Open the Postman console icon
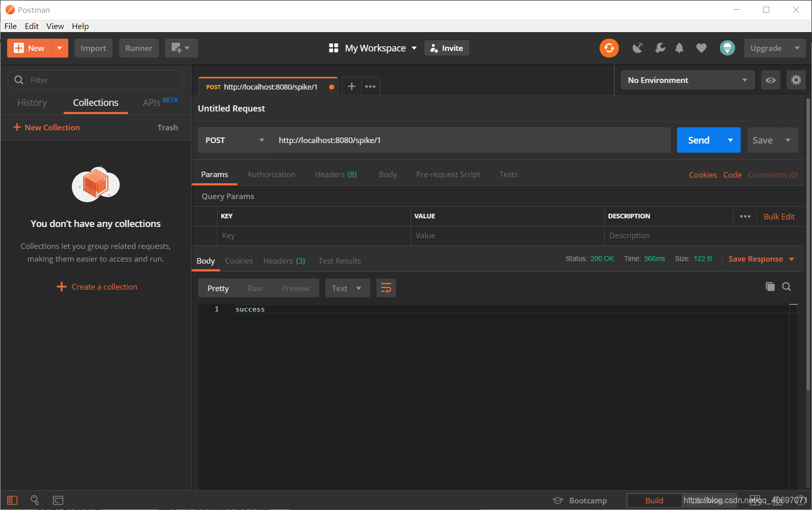This screenshot has width=812, height=510. coord(58,500)
